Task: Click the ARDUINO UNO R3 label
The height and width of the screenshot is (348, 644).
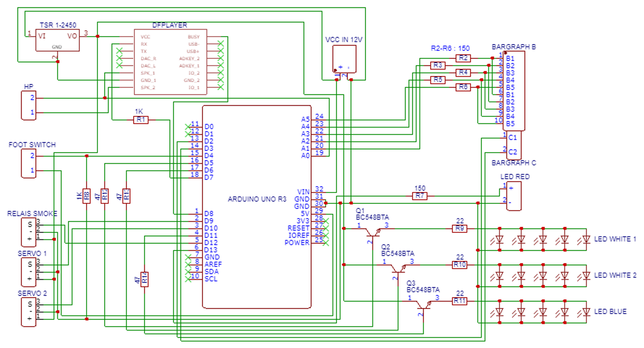Action: pos(257,199)
